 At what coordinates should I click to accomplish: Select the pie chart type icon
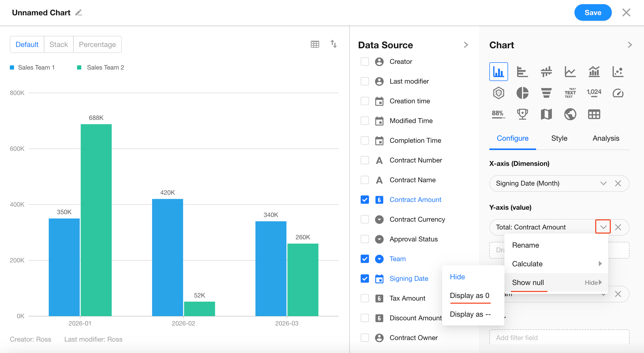pos(522,93)
